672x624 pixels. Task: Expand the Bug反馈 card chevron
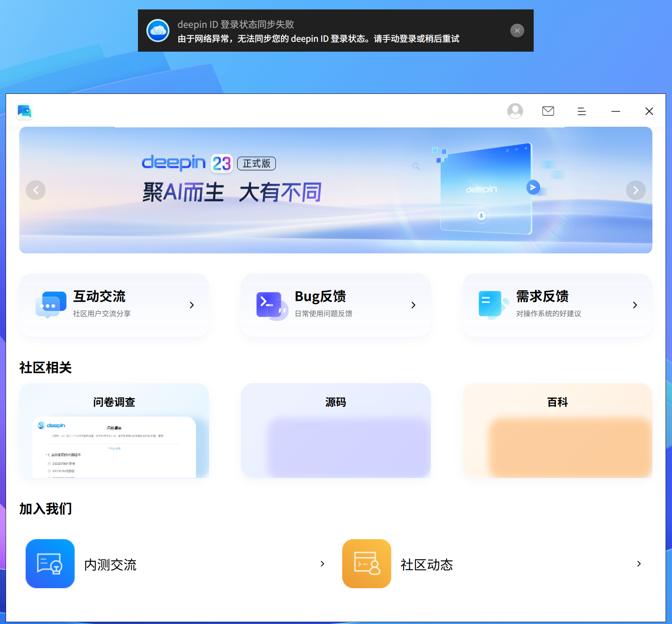coord(413,305)
